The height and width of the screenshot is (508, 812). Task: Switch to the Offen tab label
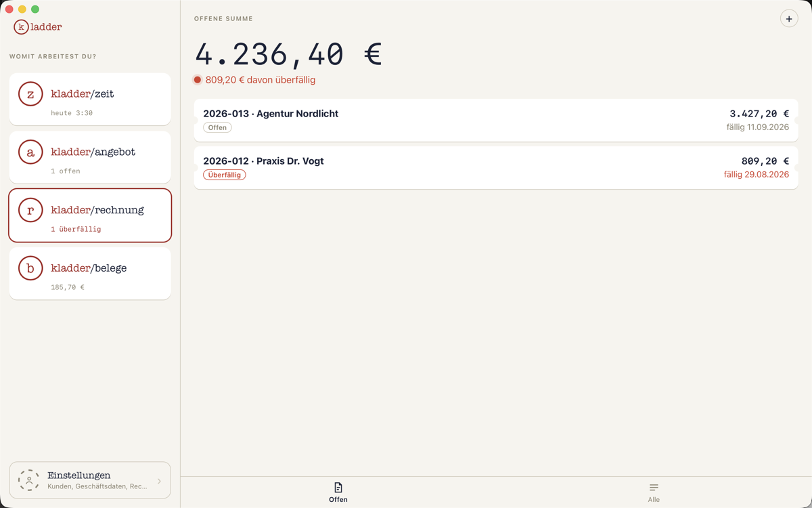point(338,500)
